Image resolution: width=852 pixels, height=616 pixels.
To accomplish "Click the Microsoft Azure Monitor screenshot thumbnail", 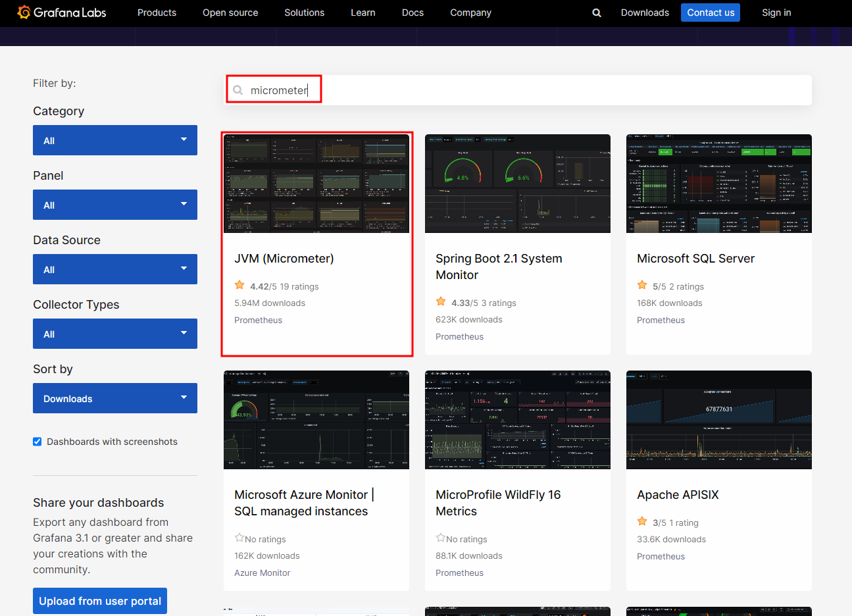I will click(x=316, y=420).
